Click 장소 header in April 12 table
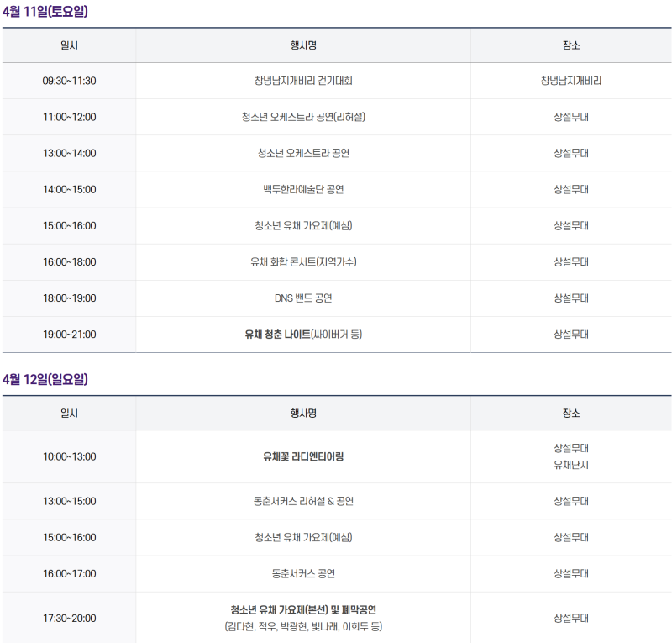This screenshot has width=672, height=643. point(571,414)
